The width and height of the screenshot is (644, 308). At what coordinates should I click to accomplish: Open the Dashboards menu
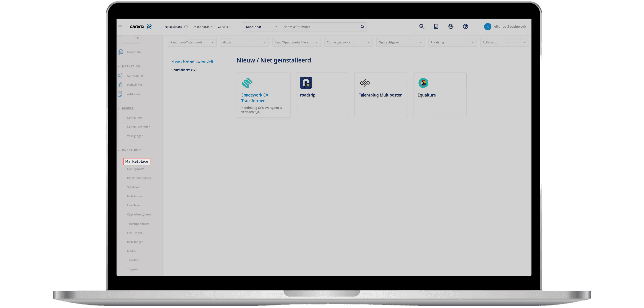pos(203,27)
